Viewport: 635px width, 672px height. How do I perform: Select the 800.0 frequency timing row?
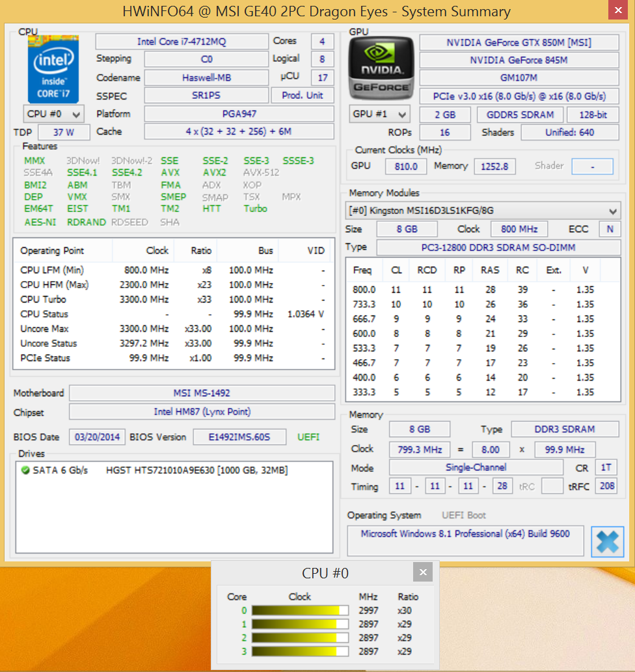483,289
